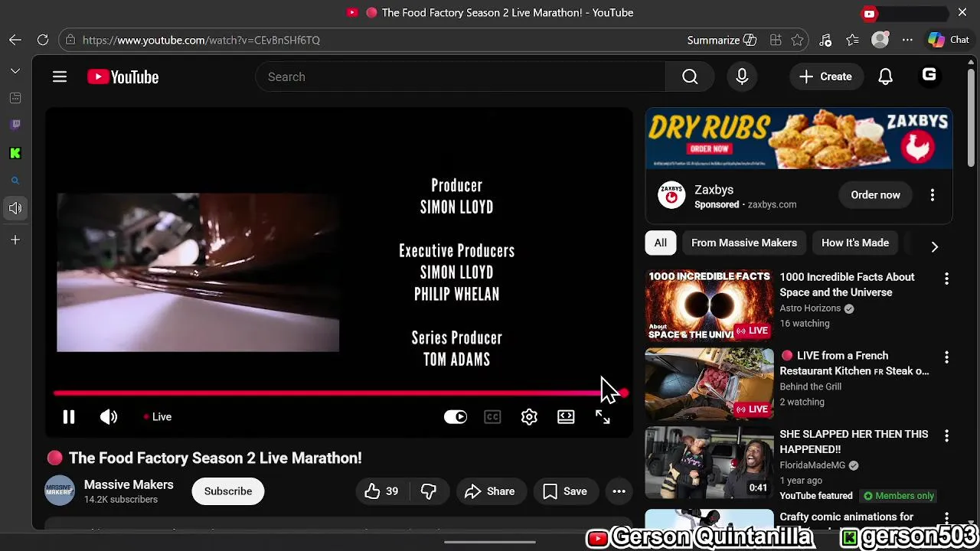Image resolution: width=980 pixels, height=551 pixels.
Task: Open LIVE from a French Restaurant Kitchen title
Action: [x=854, y=364]
